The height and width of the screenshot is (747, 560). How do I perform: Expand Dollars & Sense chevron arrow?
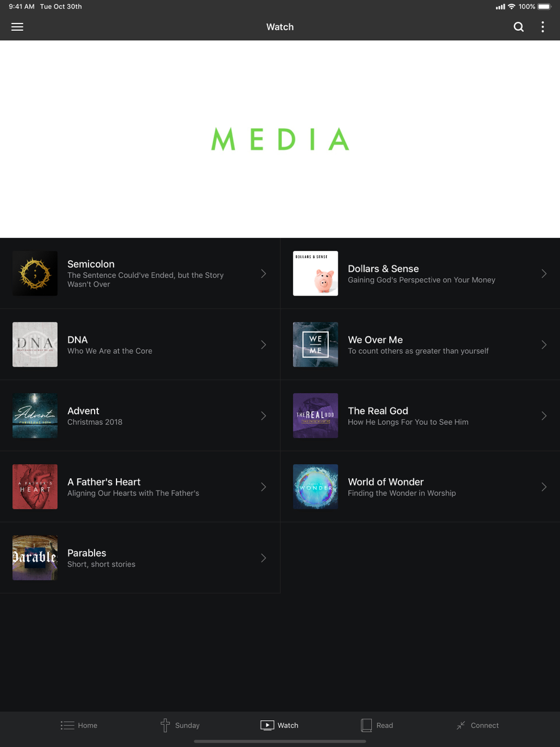[544, 273]
